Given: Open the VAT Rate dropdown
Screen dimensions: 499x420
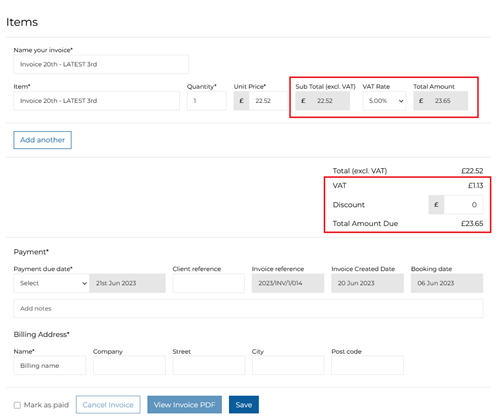Looking at the screenshot, I should pyautogui.click(x=384, y=101).
